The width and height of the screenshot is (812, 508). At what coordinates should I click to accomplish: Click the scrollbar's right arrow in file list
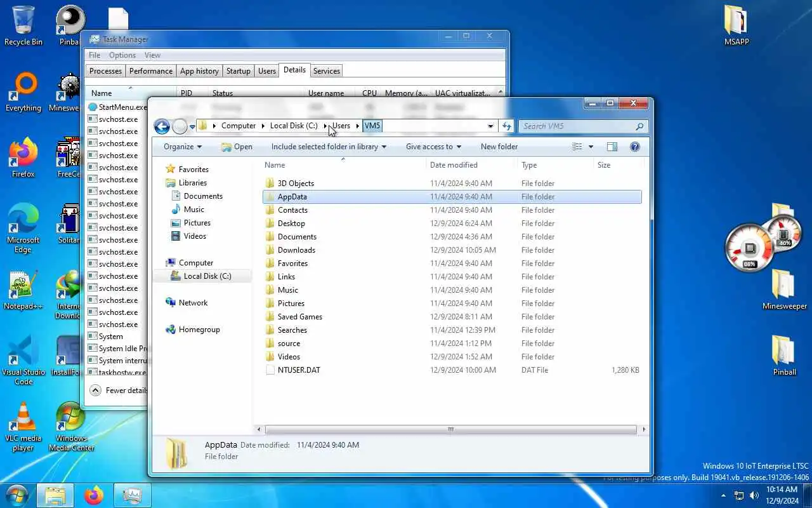643,429
